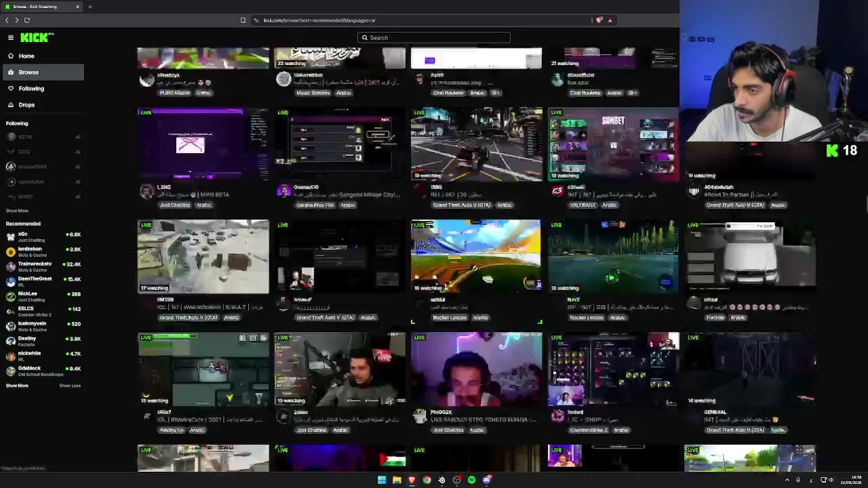Open Brave Shields lion icon
Screen dimensions: 868x488
coord(599,20)
